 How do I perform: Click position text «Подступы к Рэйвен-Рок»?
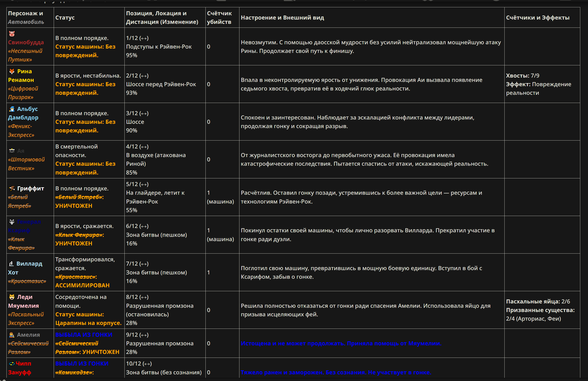pyautogui.click(x=159, y=47)
